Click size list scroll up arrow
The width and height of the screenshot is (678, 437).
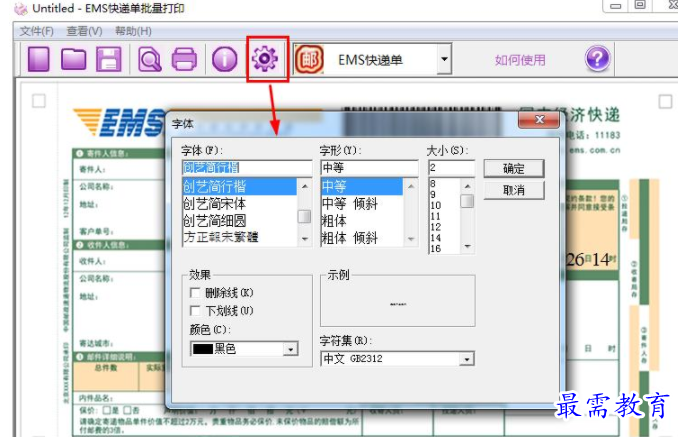467,186
